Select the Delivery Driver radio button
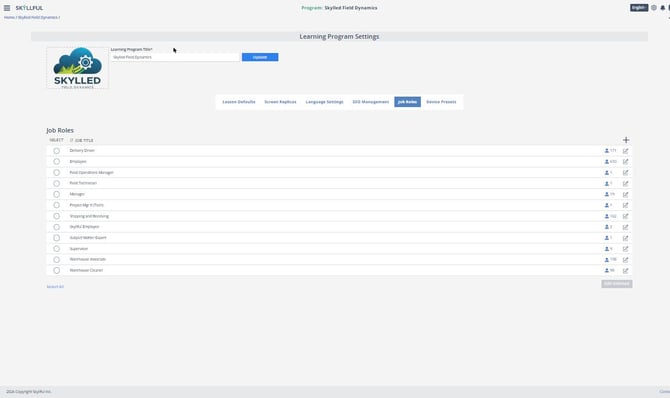 tap(56, 151)
